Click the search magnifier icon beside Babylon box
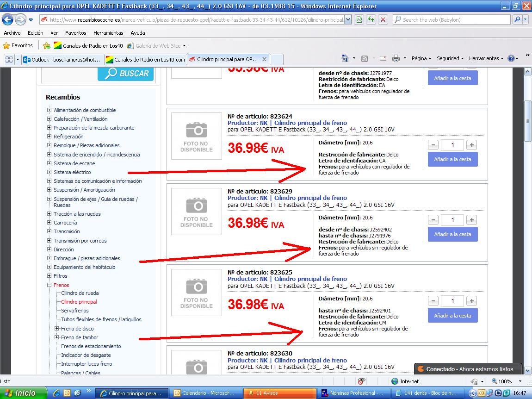The image size is (532, 399). click(x=517, y=20)
